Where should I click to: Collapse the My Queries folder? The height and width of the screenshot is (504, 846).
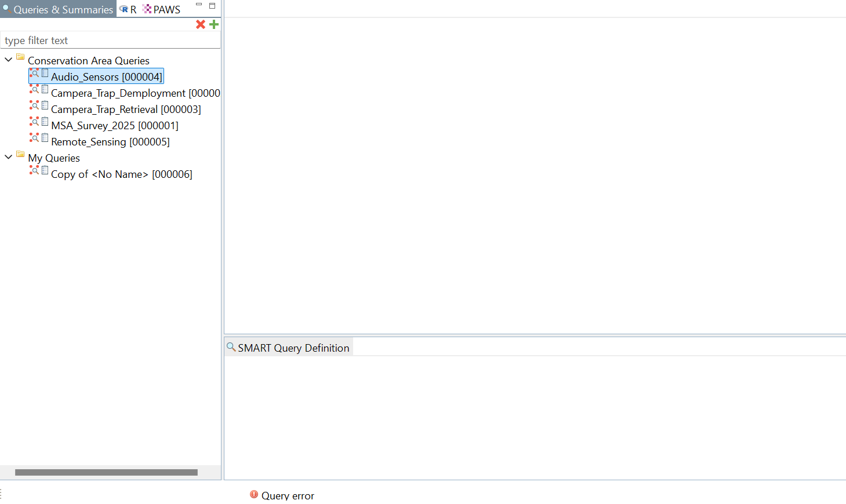click(9, 157)
